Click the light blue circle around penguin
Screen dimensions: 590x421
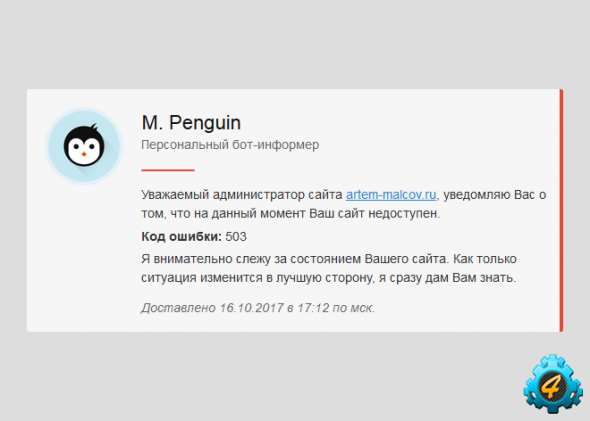point(84,146)
